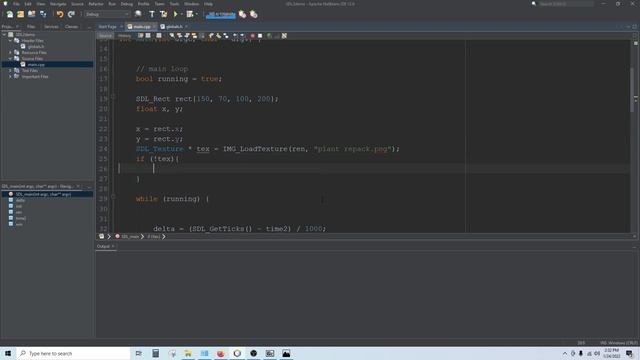Viewport: 640px width, 360px height.
Task: Expand the Test Files folder
Action: click(x=10, y=70)
